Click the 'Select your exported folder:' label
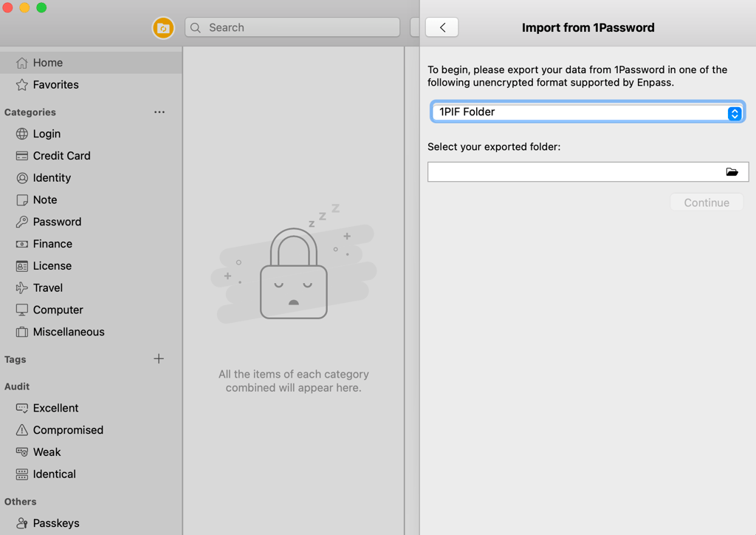 pyautogui.click(x=494, y=146)
